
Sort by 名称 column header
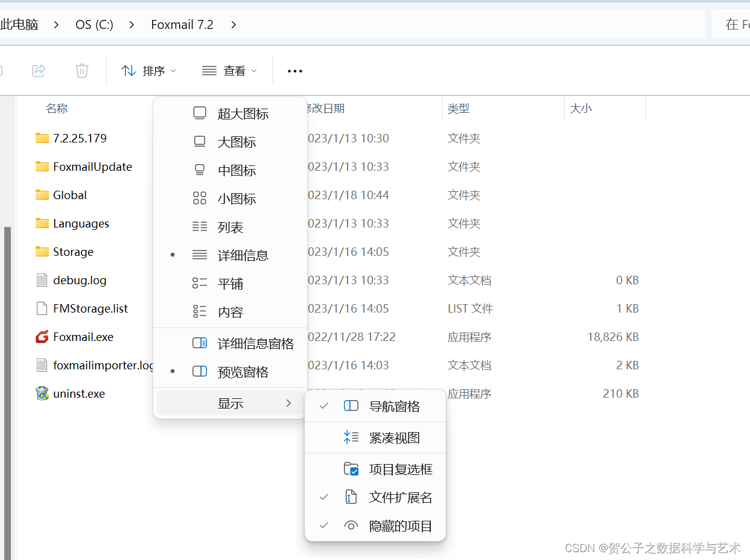point(57,108)
